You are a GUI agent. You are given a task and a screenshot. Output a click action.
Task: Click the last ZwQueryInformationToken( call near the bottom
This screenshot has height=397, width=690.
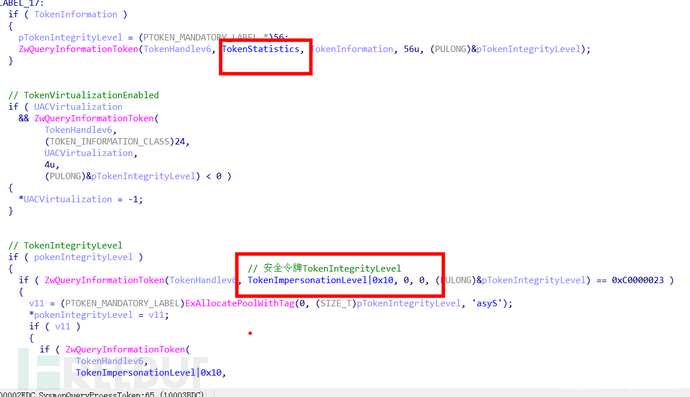128,349
